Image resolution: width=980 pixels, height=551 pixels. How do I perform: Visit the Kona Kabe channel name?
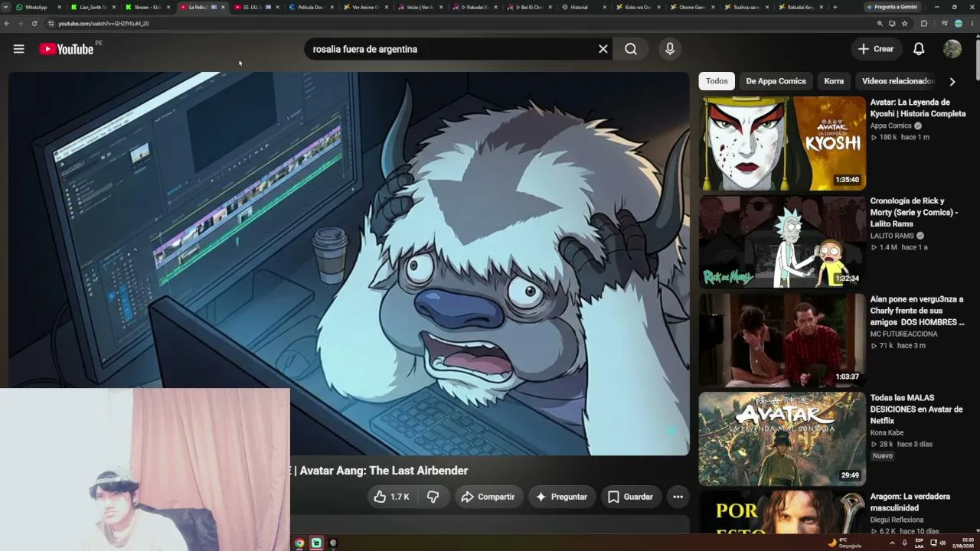887,433
